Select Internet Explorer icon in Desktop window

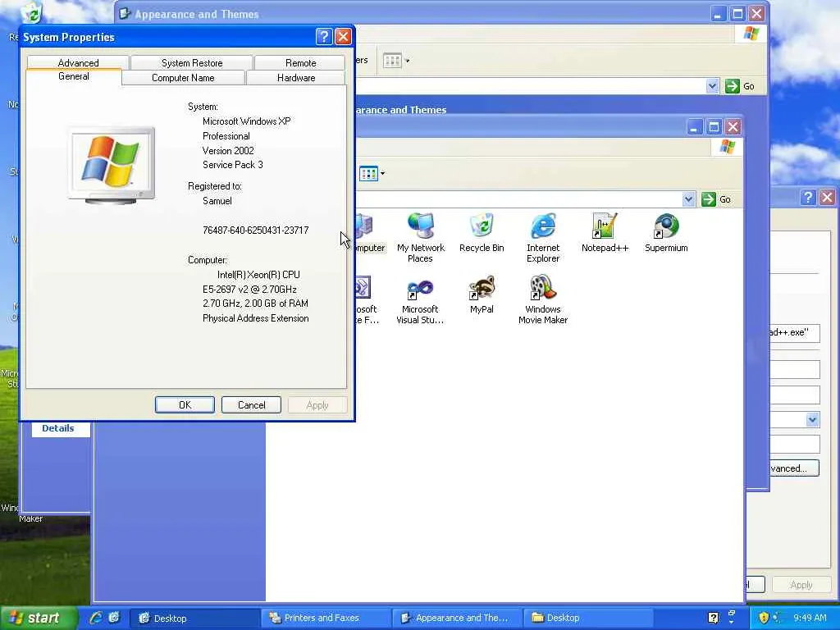(543, 238)
